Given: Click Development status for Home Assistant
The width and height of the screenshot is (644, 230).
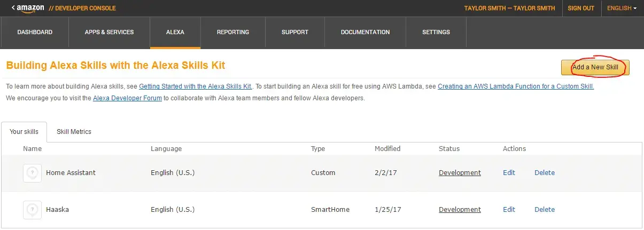Looking at the screenshot, I should (460, 173).
